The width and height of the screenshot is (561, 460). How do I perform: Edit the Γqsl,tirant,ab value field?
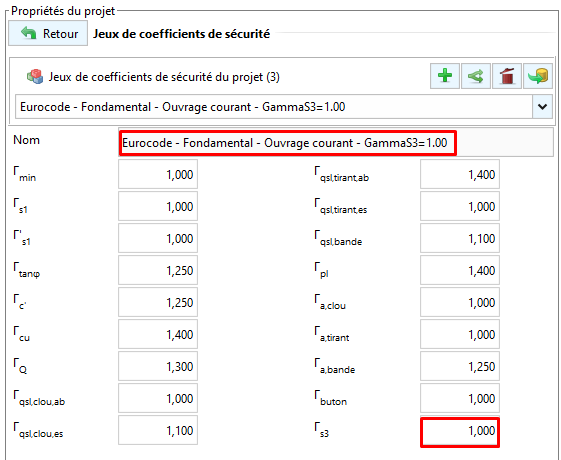click(460, 174)
